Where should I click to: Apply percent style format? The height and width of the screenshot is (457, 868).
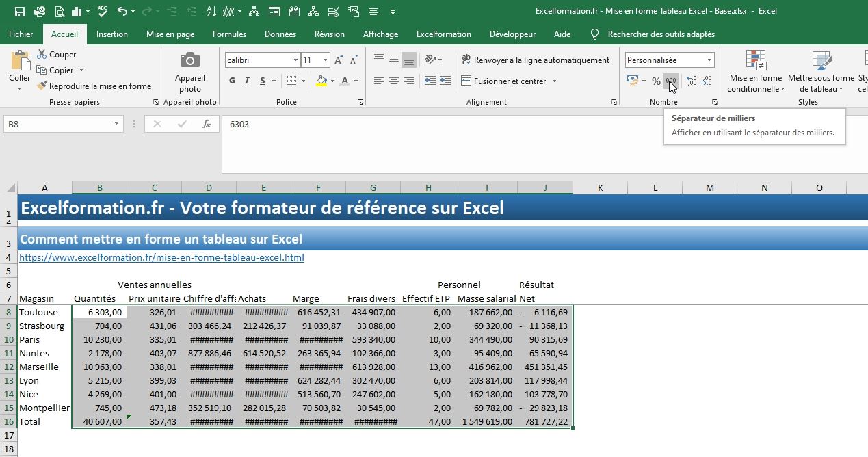click(x=656, y=81)
